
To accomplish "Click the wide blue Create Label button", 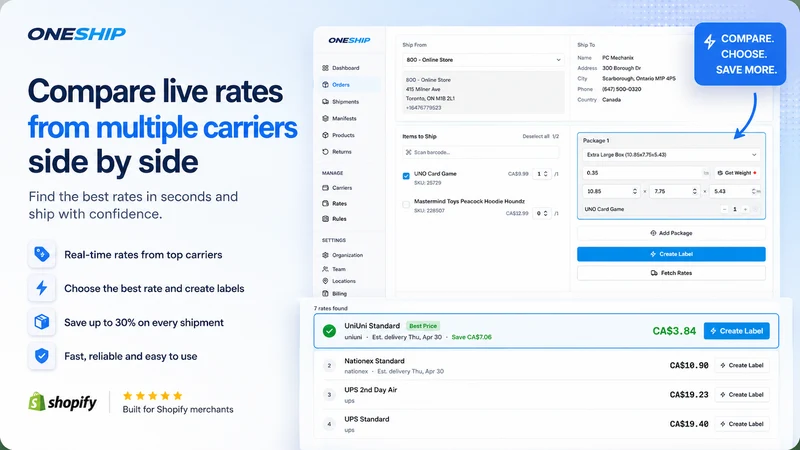I will pos(671,254).
